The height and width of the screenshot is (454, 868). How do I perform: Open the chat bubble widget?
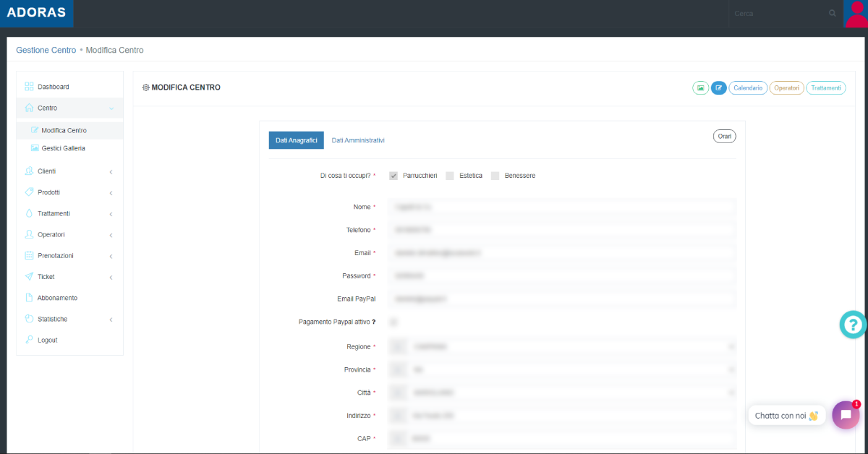pos(846,415)
